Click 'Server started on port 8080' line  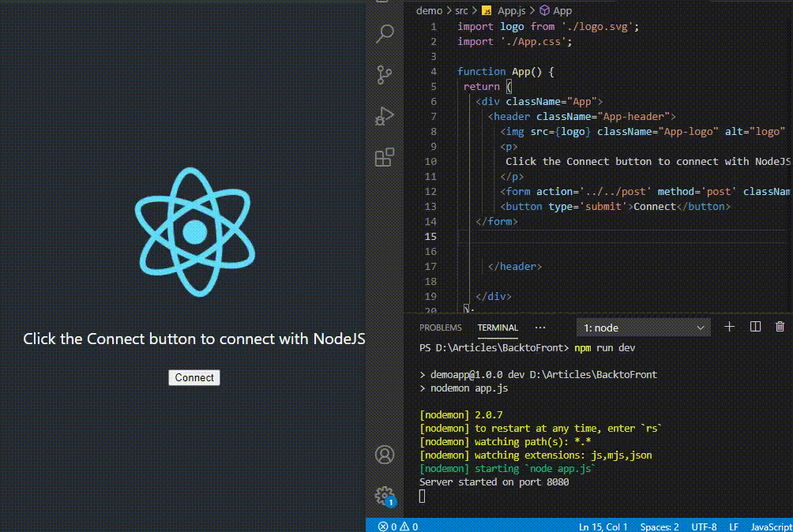(x=494, y=482)
